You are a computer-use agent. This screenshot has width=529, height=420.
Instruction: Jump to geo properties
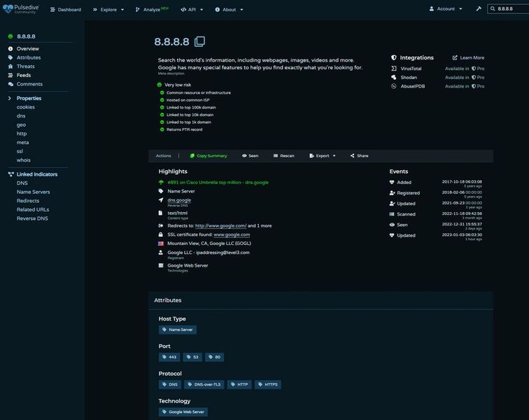click(x=21, y=125)
